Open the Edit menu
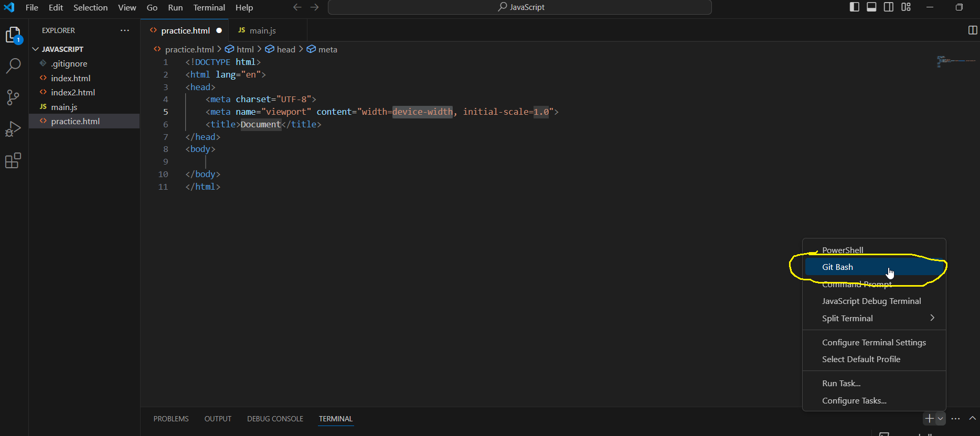The image size is (980, 436). coord(56,7)
